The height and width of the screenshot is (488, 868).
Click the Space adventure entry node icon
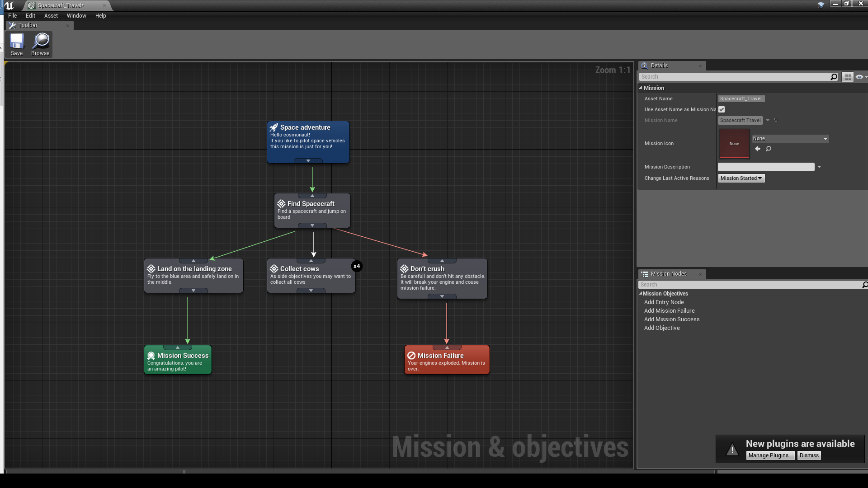[x=274, y=127]
